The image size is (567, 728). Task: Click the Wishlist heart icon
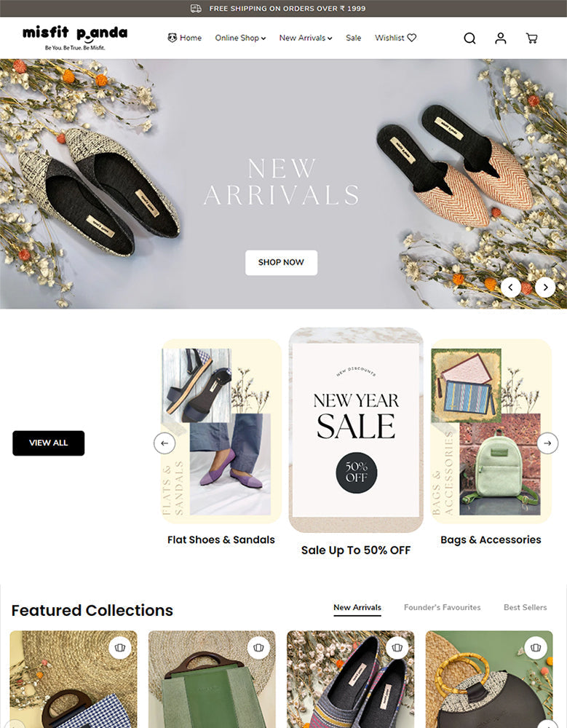[x=411, y=38]
